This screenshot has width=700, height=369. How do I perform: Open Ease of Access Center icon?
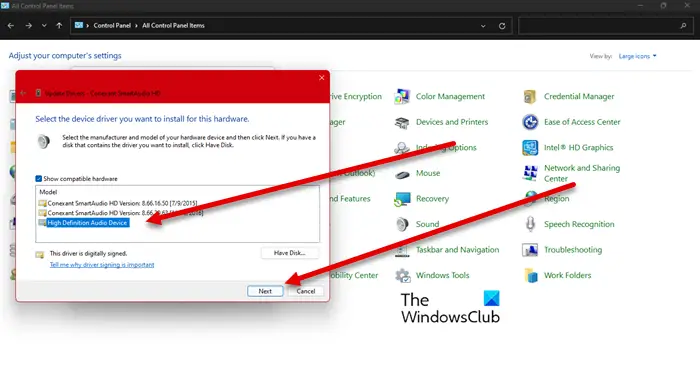click(530, 122)
